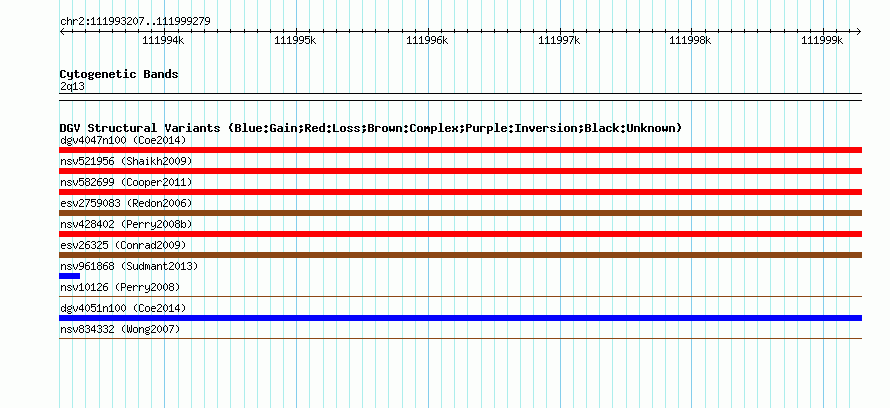Click the thin brown line for nsv834332

[x=460, y=338]
